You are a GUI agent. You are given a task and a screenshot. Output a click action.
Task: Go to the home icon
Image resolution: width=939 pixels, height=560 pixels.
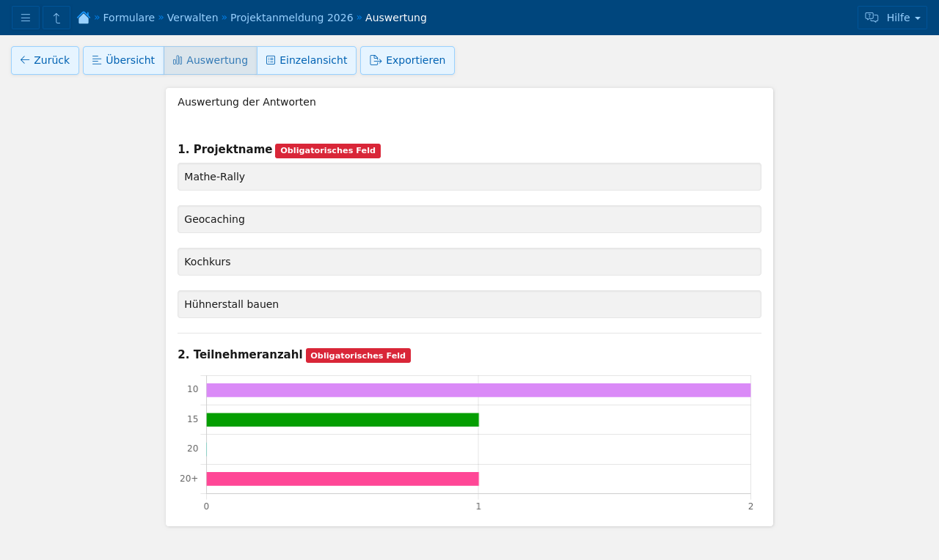click(x=84, y=18)
